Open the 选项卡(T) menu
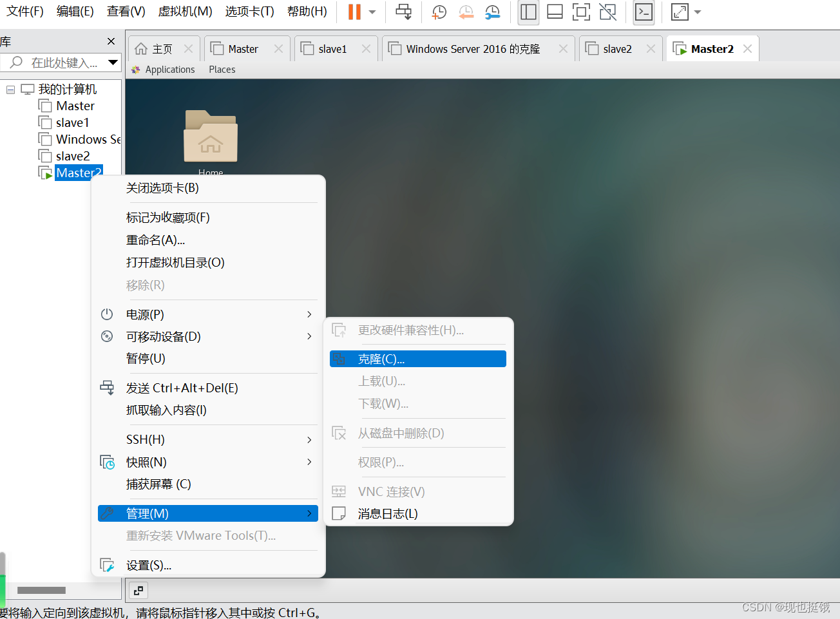This screenshot has width=840, height=619. point(249,12)
